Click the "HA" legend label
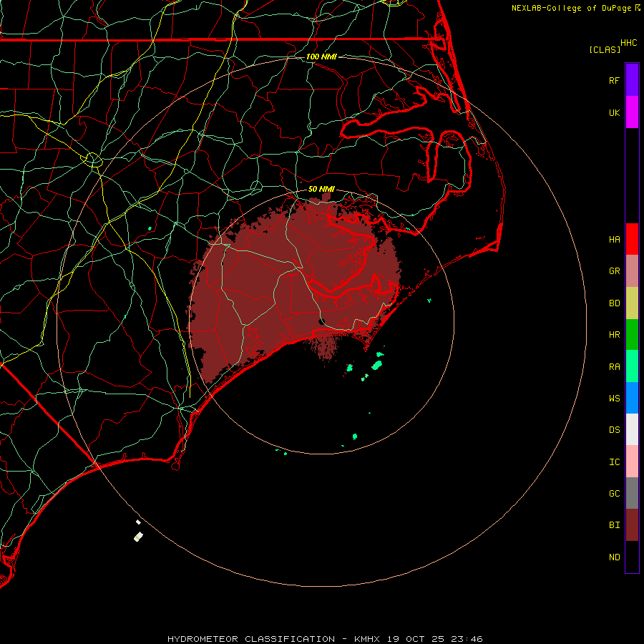This screenshot has height=644, width=644. click(x=614, y=239)
